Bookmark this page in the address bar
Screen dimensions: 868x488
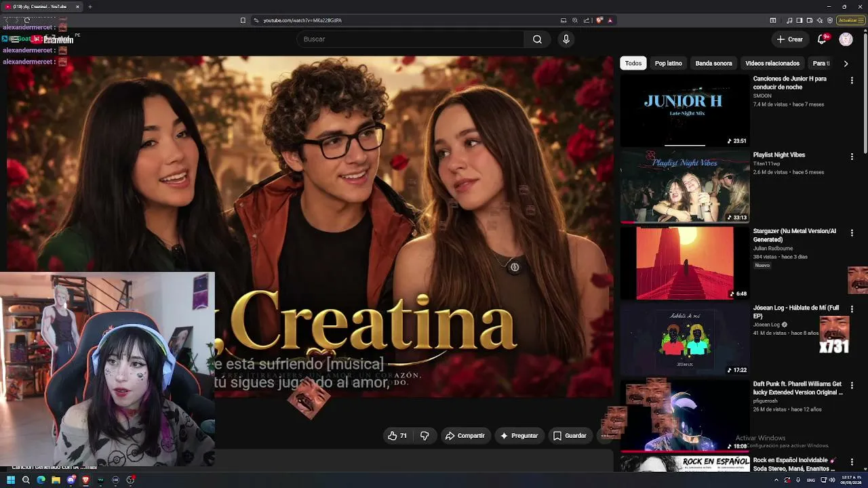(x=243, y=20)
